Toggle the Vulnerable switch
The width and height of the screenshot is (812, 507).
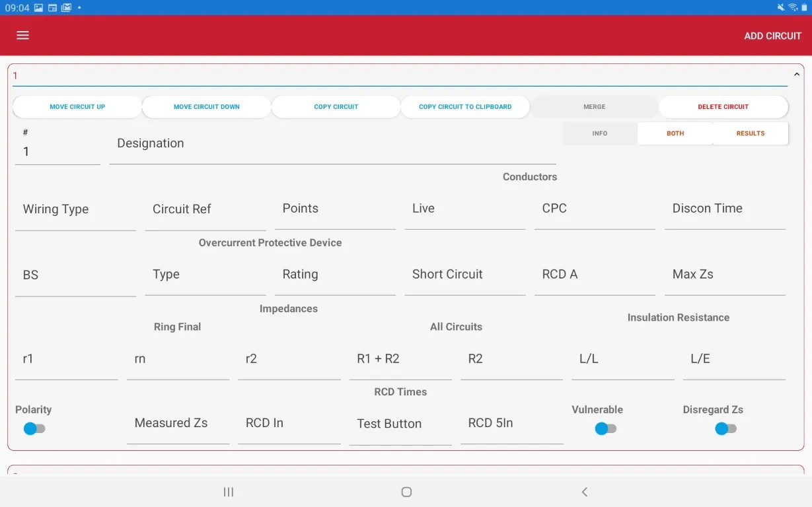[x=605, y=428]
